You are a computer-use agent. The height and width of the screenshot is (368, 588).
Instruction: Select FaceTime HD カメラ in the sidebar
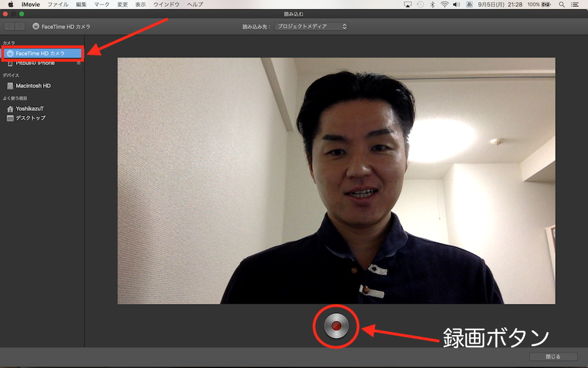point(40,54)
